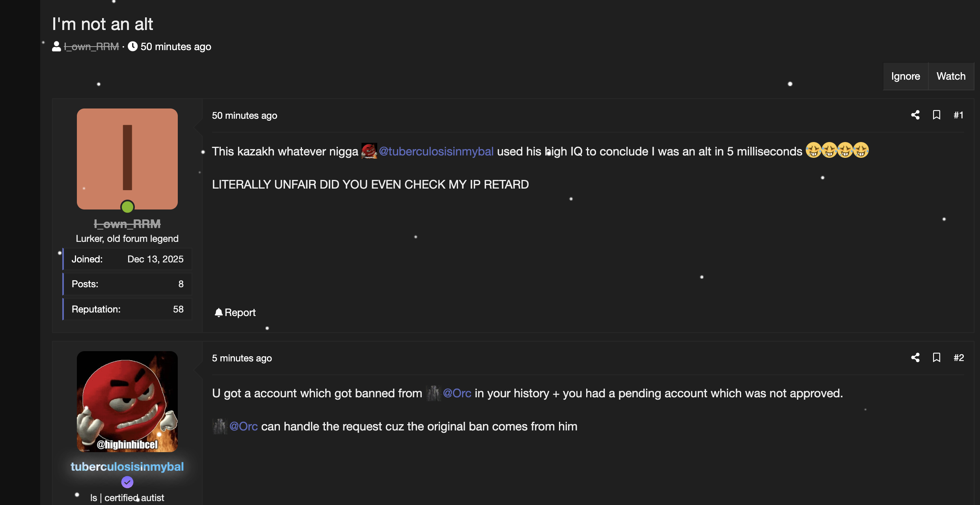Click the clock icon beside 50 minutes ago
This screenshot has height=505, width=980.
(x=132, y=47)
